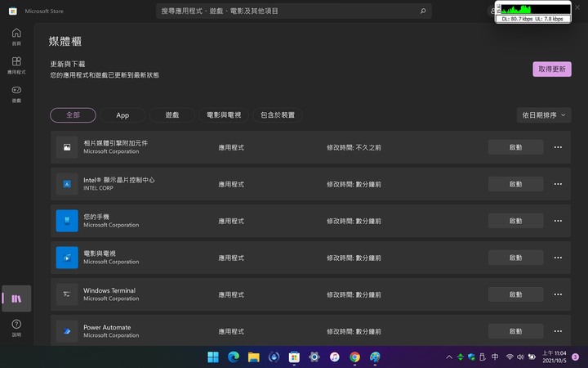Open more options for 您的手機
The height and width of the screenshot is (368, 588).
tap(558, 221)
